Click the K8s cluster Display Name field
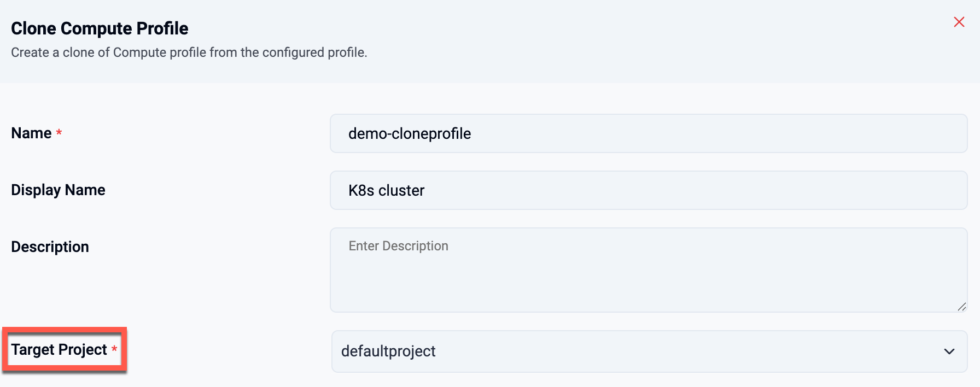The image size is (980, 387). pos(649,190)
